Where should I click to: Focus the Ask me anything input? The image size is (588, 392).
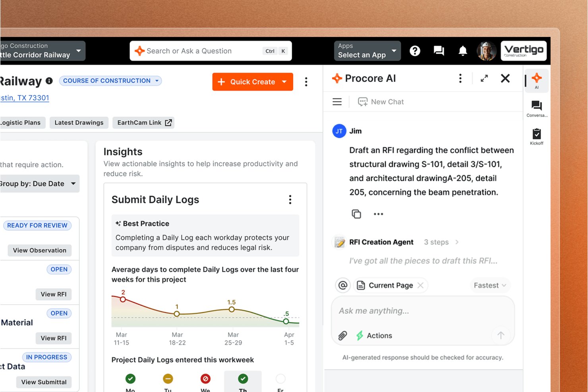tap(423, 311)
